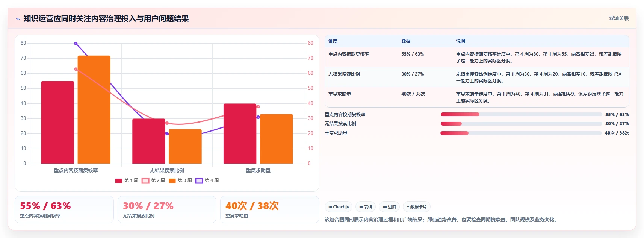Image resolution: width=644 pixels, height=238 pixels.
Task: Click the 重点内容按期复核率 progress bar
Action: point(521,114)
